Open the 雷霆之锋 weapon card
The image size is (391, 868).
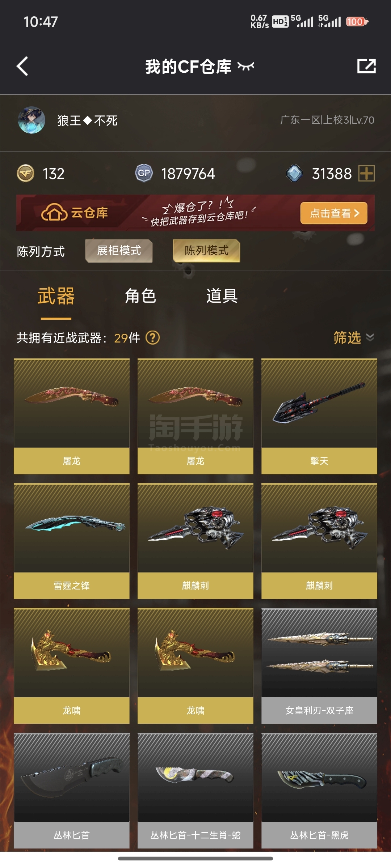pyautogui.click(x=72, y=541)
